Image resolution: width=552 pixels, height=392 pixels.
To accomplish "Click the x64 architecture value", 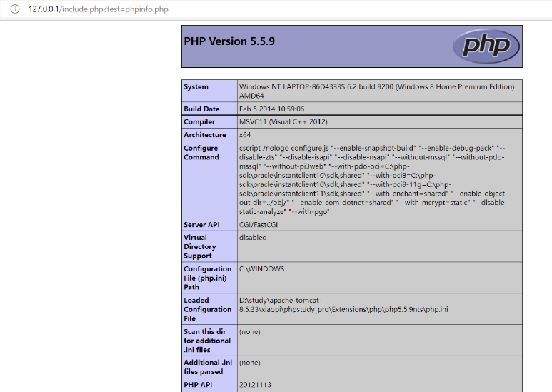I will click(x=245, y=135).
